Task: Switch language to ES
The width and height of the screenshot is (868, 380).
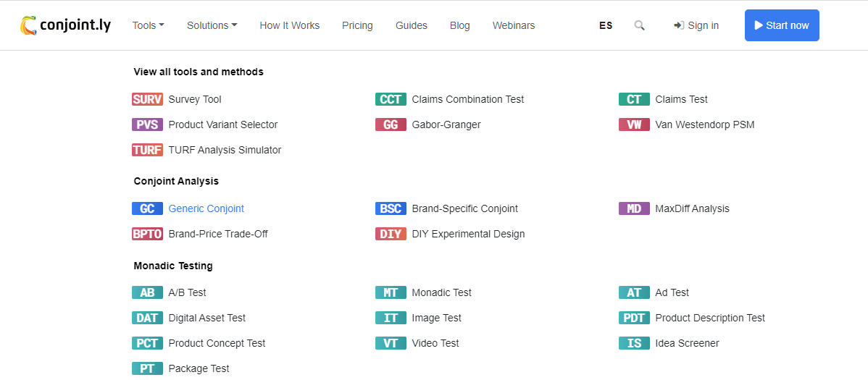Action: (606, 25)
